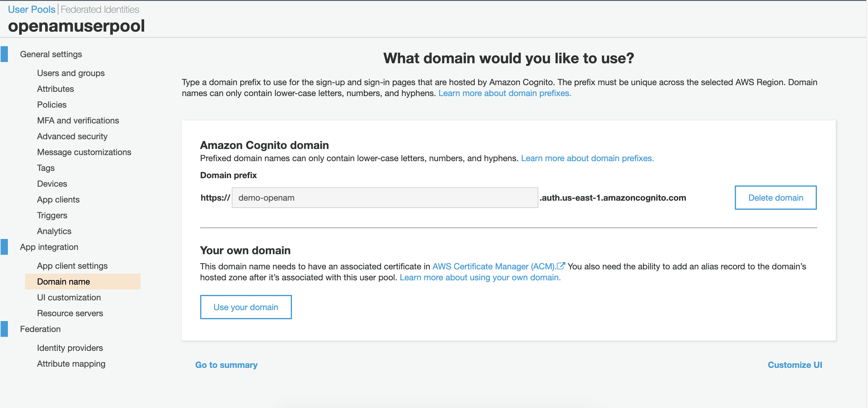Click Delete domain button
Image resolution: width=868 pixels, height=408 pixels.
pos(776,198)
